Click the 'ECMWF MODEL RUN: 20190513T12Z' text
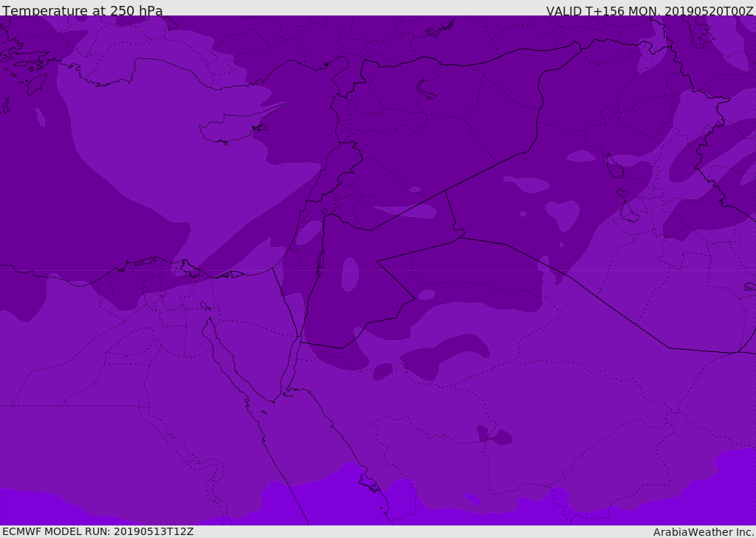756x538 pixels. coord(98,531)
